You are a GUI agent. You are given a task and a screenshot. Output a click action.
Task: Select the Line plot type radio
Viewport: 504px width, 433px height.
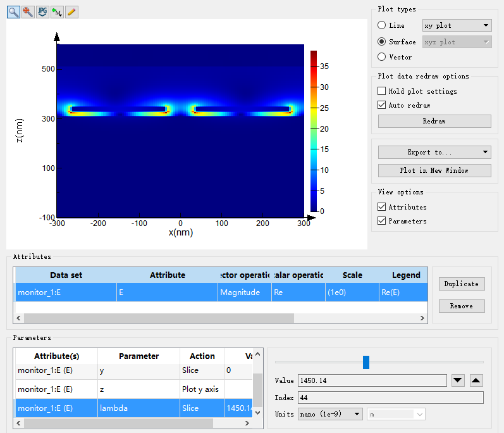381,25
